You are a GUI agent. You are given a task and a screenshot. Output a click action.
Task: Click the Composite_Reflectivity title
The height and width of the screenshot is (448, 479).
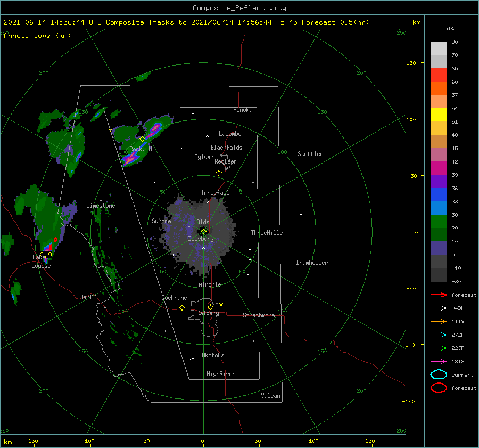[240, 8]
